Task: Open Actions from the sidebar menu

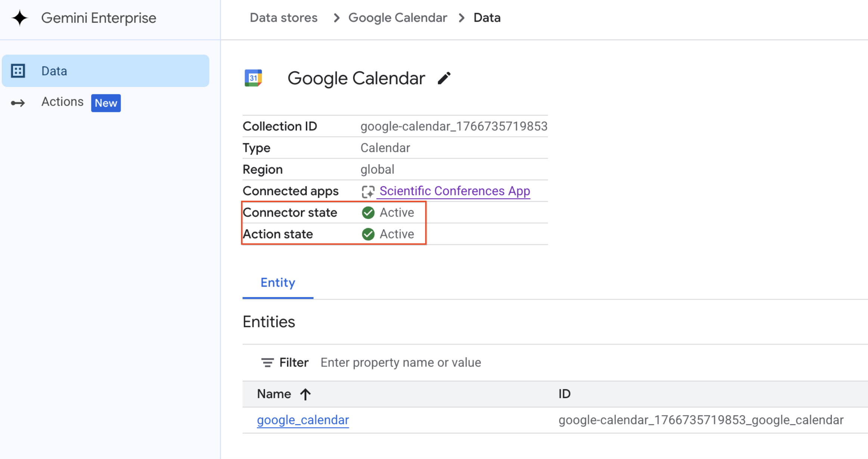Action: (62, 102)
